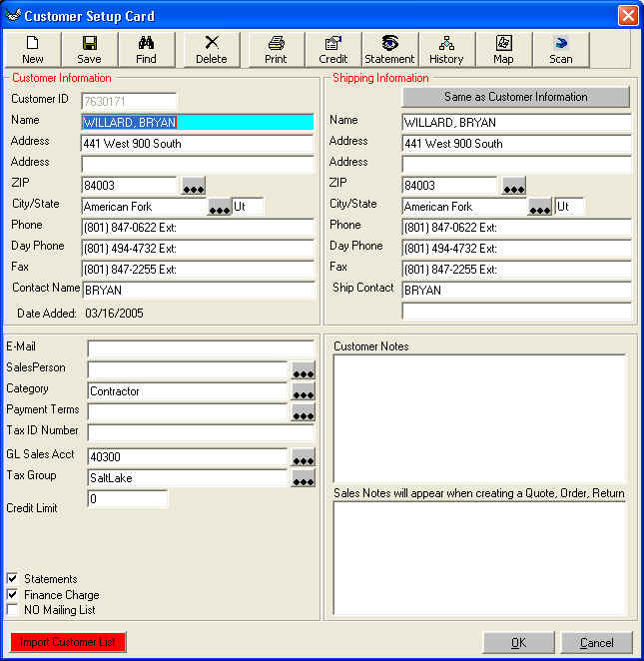This screenshot has width=644, height=661.
Task: View customer History
Action: (x=446, y=50)
